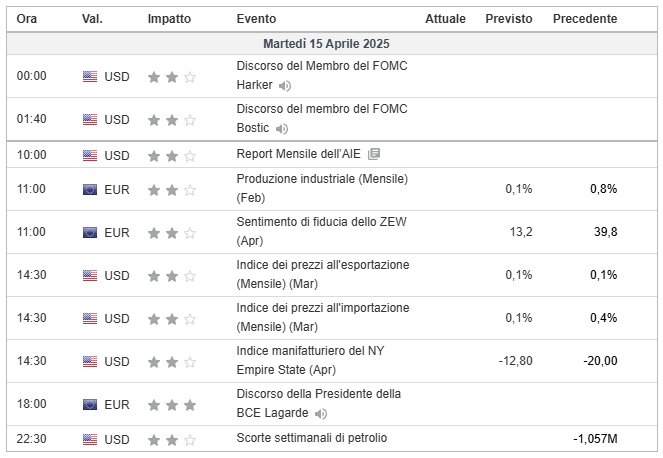The height and width of the screenshot is (458, 663).
Task: Open Indice manifatturiero del NY Empire State
Action: pyautogui.click(x=310, y=360)
